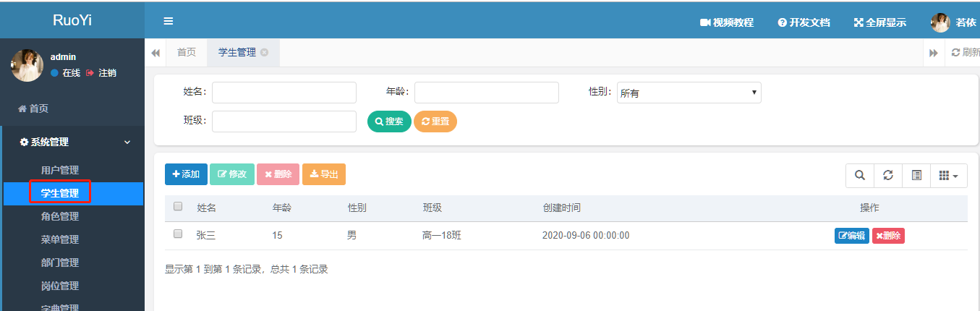Click the 高一18班 class cell
The height and width of the screenshot is (311, 980).
tap(442, 235)
